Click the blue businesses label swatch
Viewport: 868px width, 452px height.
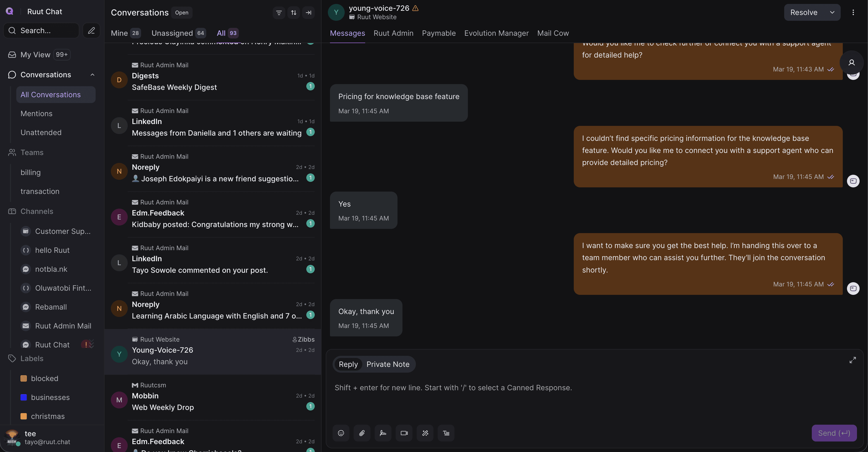[x=24, y=397]
